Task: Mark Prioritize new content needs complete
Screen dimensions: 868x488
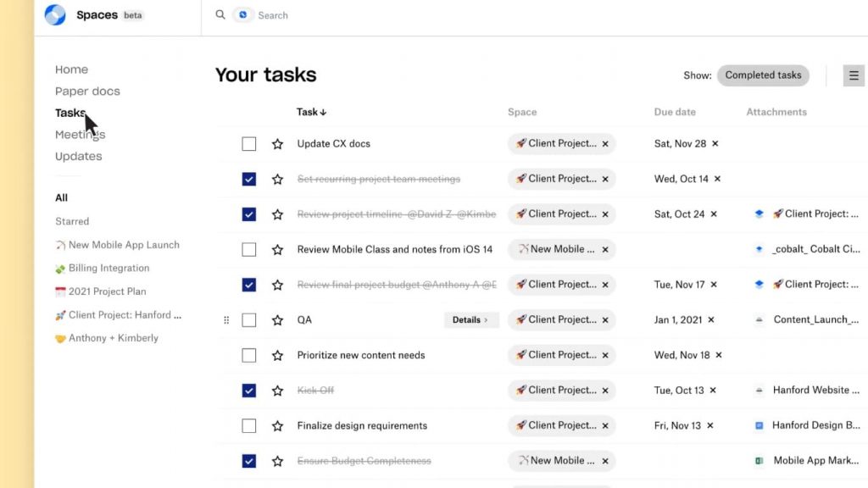Action: tap(248, 355)
